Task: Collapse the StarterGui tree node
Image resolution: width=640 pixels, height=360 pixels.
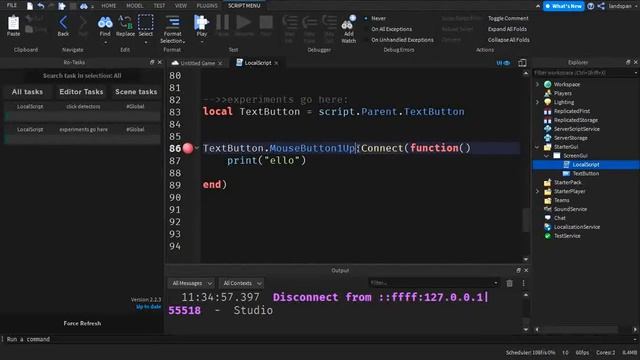Action: 538,147
